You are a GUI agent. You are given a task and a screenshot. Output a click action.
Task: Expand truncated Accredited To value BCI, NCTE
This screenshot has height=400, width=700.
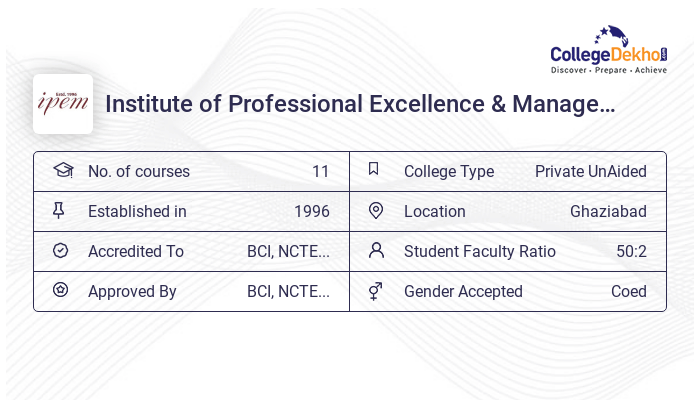(x=288, y=252)
